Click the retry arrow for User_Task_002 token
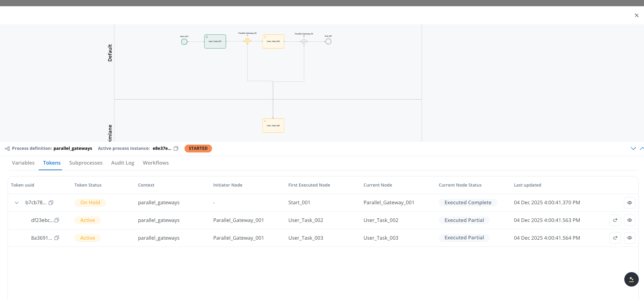Viewport: 644px width, 300px height. click(615, 220)
